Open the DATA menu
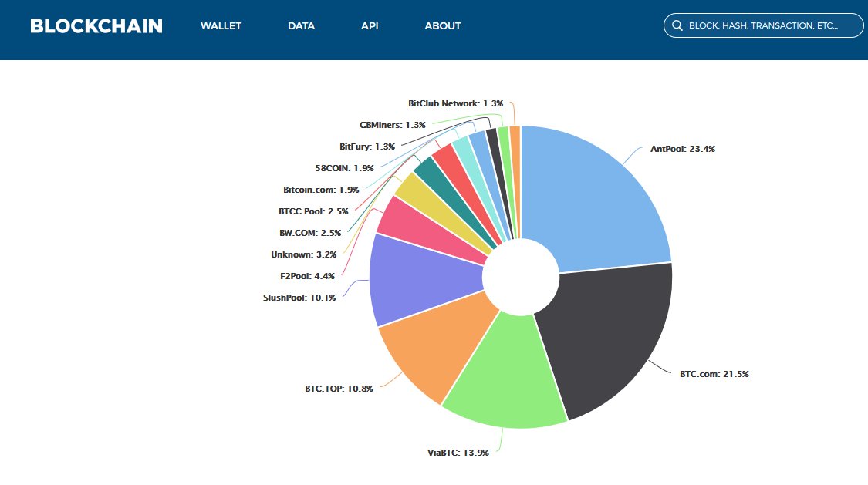The height and width of the screenshot is (485, 868). click(301, 26)
